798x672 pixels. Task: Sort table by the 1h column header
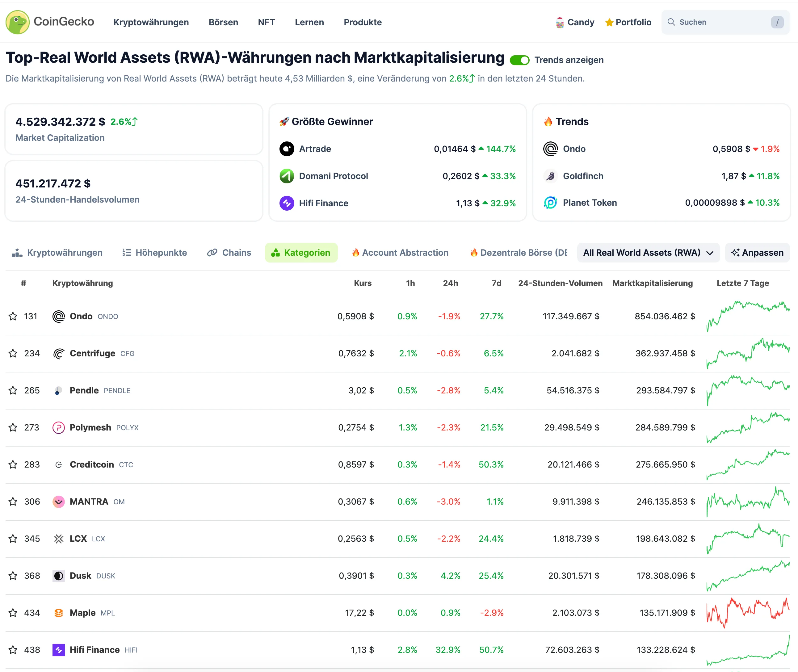point(410,283)
